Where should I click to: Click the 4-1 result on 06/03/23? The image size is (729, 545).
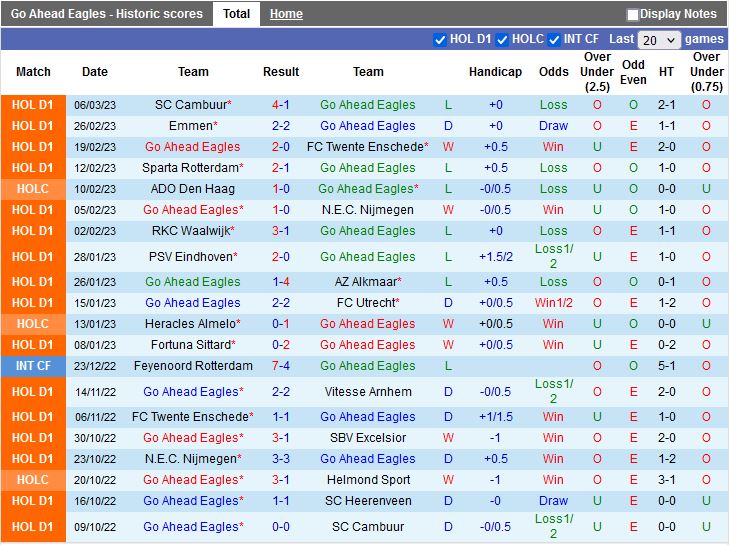[x=281, y=105]
